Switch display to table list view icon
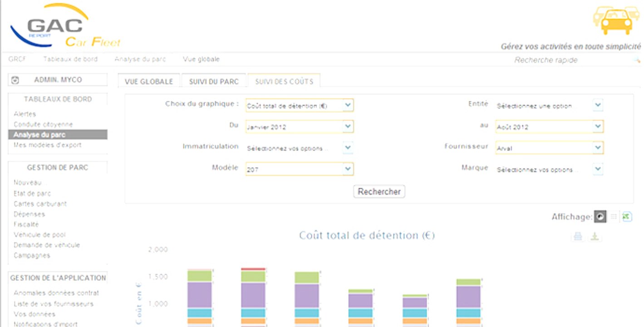Image resolution: width=644 pixels, height=327 pixels. click(614, 217)
